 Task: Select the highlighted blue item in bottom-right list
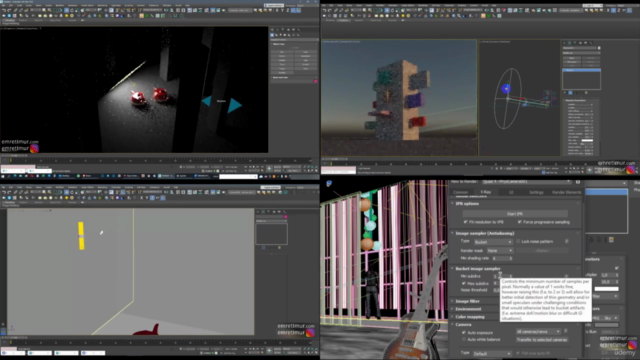606,192
